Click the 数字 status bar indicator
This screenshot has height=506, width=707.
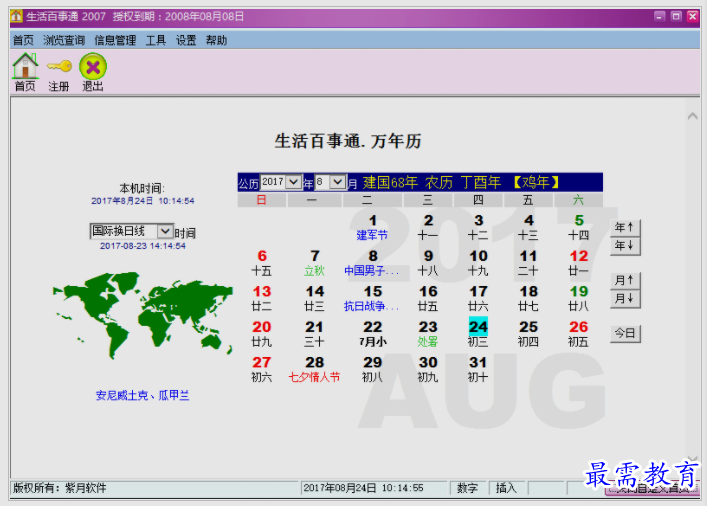pyautogui.click(x=467, y=488)
